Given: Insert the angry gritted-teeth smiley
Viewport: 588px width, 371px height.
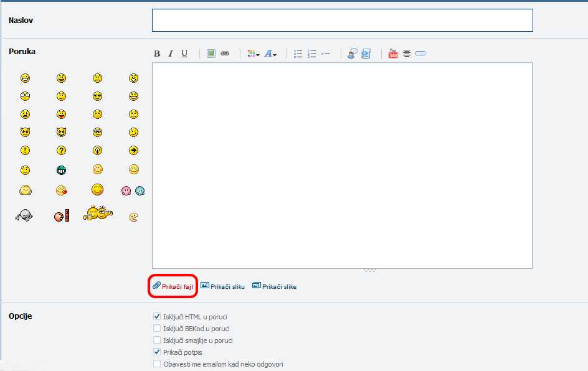Looking at the screenshot, I should pyautogui.click(x=25, y=114).
